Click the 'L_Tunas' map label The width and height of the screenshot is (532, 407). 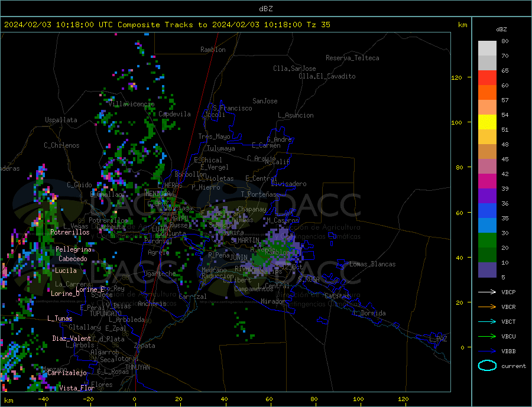(60, 318)
